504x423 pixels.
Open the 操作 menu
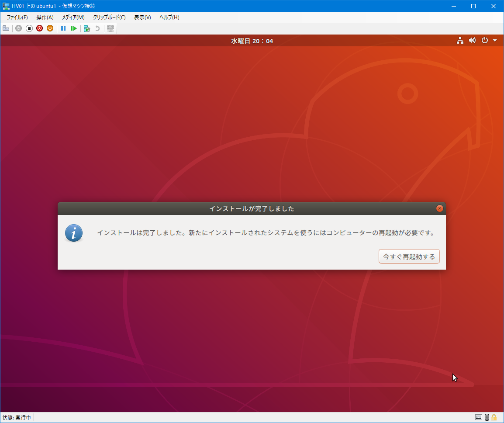tap(45, 17)
